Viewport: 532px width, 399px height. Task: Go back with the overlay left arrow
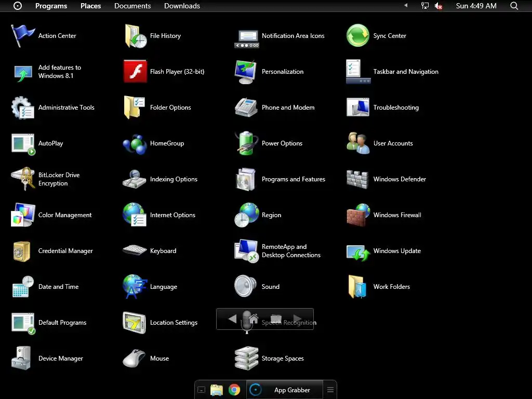232,318
